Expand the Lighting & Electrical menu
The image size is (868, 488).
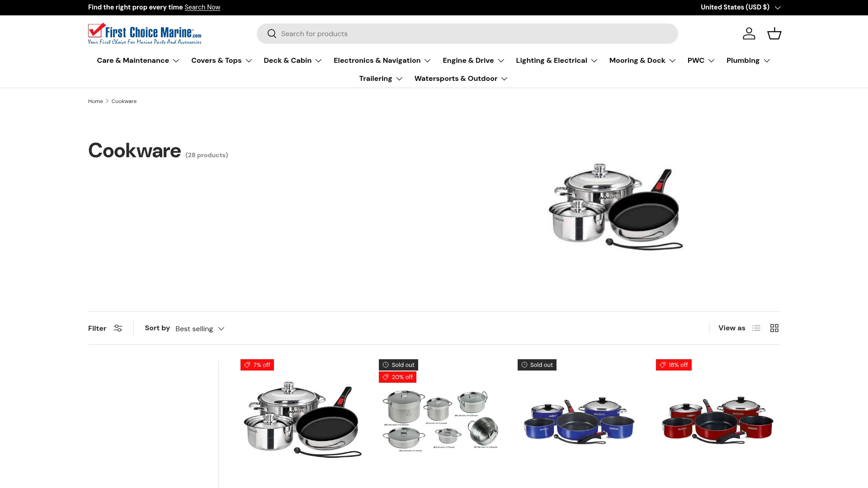pyautogui.click(x=557, y=61)
